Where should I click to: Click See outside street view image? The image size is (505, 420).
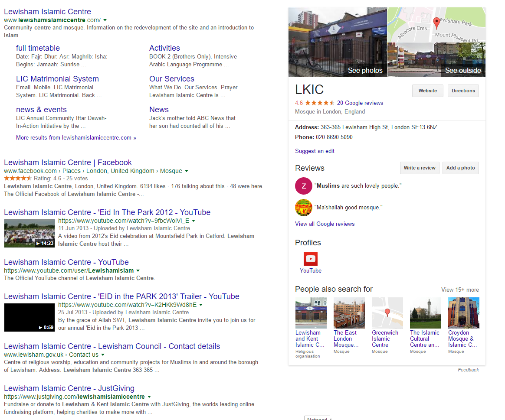click(x=436, y=59)
